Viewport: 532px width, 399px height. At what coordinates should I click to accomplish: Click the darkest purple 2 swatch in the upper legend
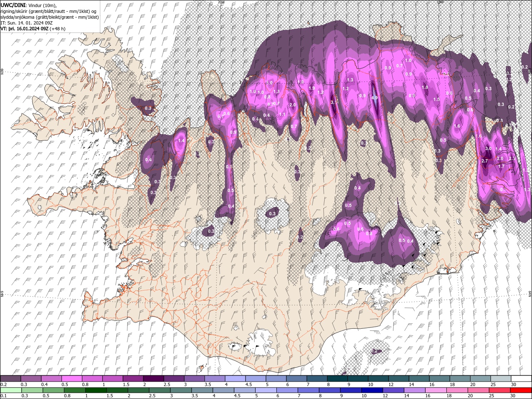153,379
